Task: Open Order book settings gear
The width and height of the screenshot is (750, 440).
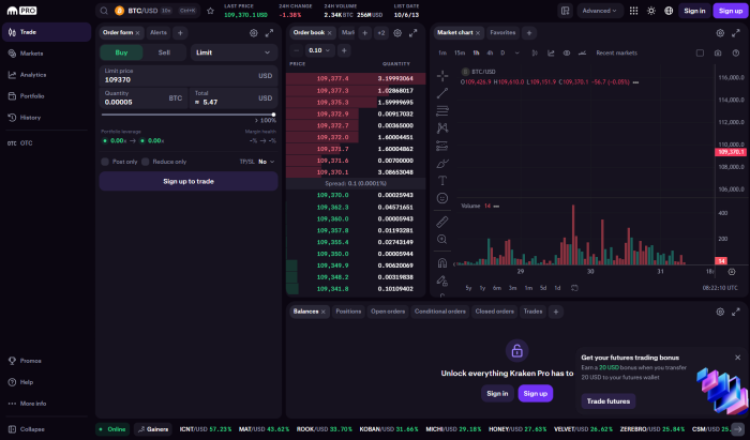Action: click(x=397, y=33)
